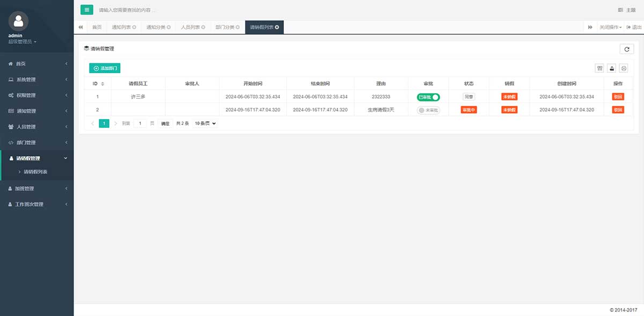Click the table export icon

point(611,68)
